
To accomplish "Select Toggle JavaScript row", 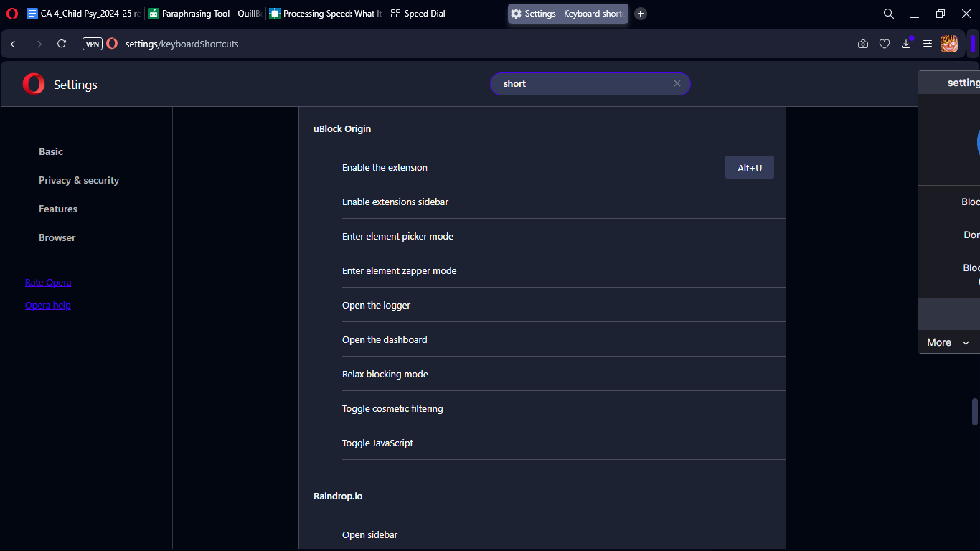I will (564, 443).
